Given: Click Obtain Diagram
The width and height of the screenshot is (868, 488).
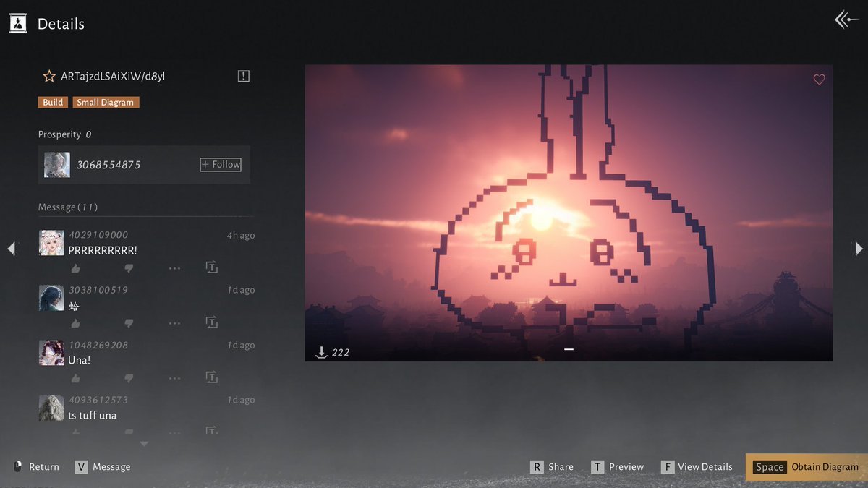Looking at the screenshot, I should 806,467.
